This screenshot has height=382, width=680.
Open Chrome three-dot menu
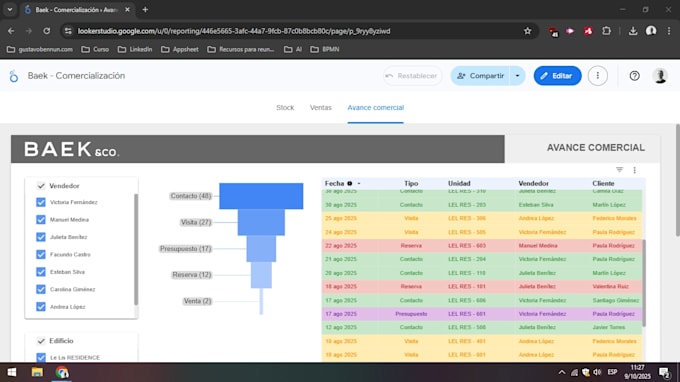pos(669,31)
